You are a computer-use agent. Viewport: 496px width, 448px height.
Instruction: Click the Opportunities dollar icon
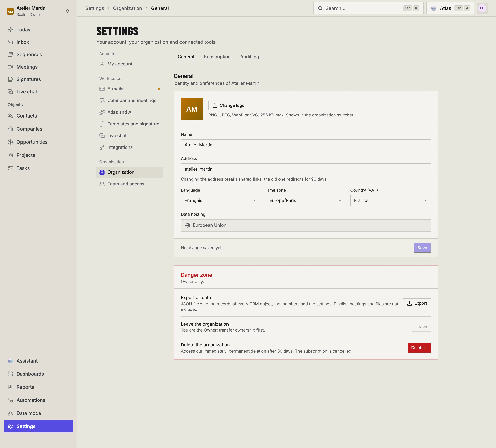[10, 142]
